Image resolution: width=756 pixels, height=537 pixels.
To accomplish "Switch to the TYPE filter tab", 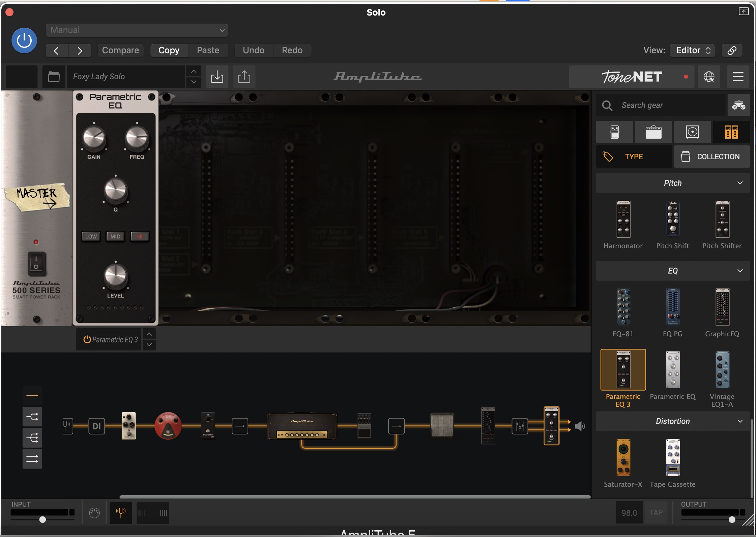I will (634, 157).
